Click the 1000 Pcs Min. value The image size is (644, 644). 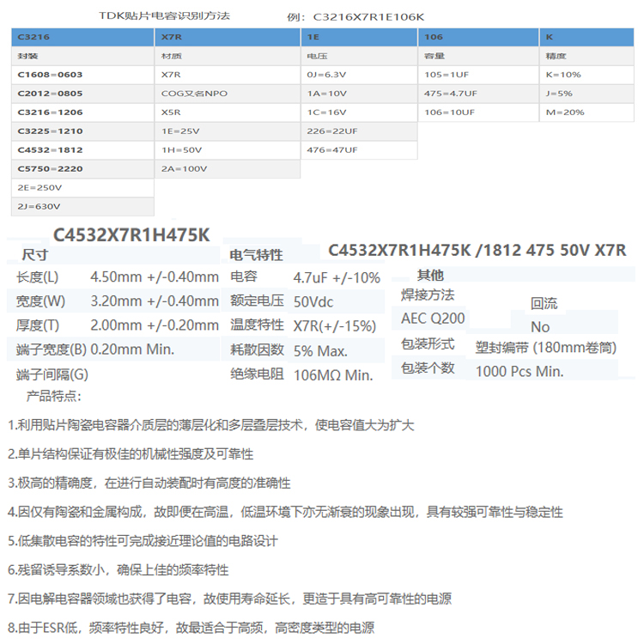click(519, 372)
